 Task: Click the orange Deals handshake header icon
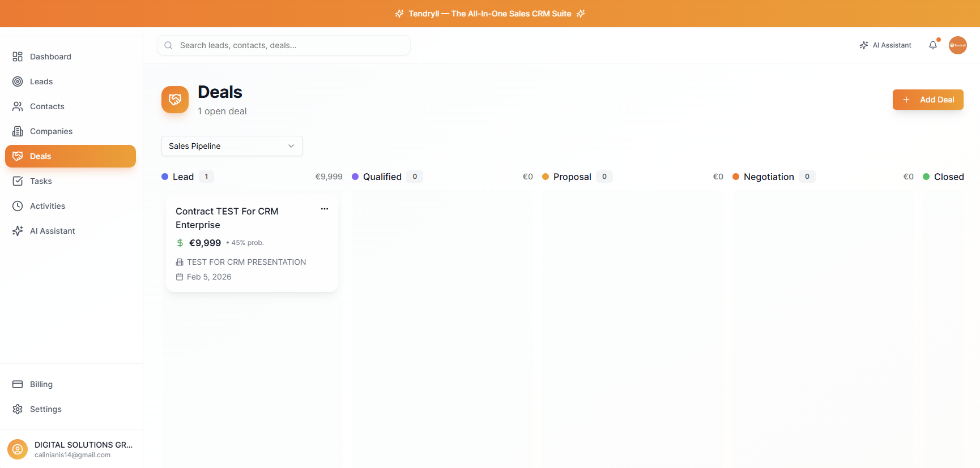175,100
